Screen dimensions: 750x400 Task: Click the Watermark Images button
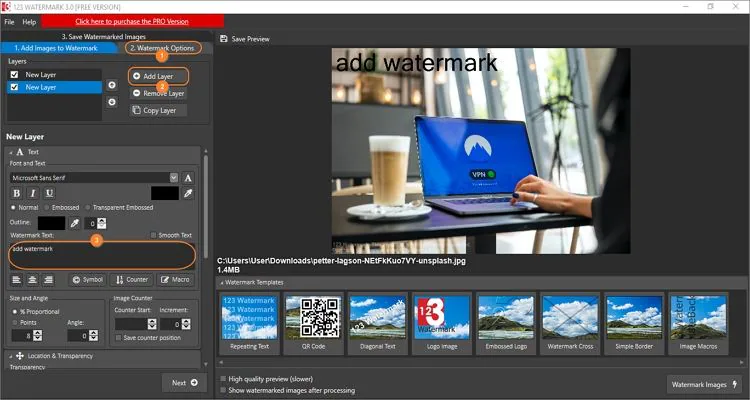tap(705, 384)
